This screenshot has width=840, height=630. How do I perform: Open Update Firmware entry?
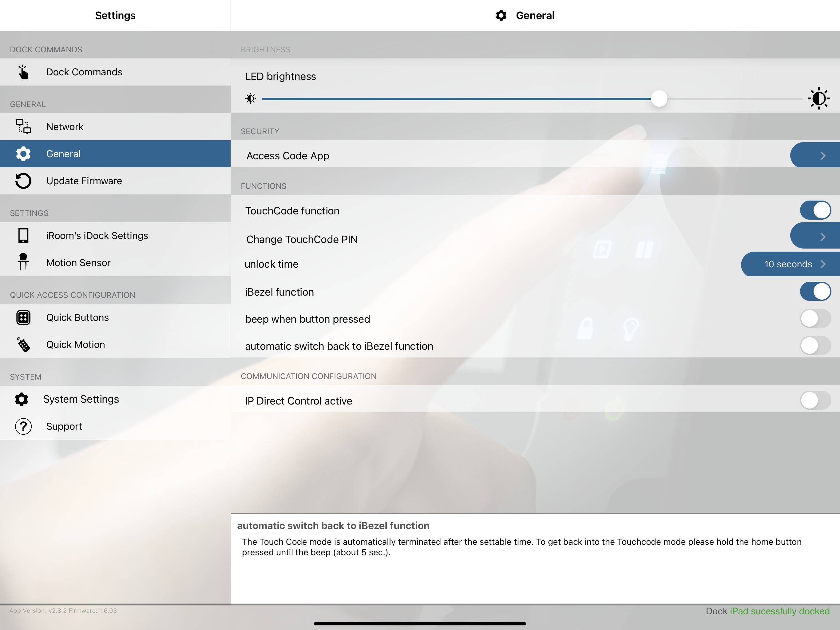tap(115, 181)
